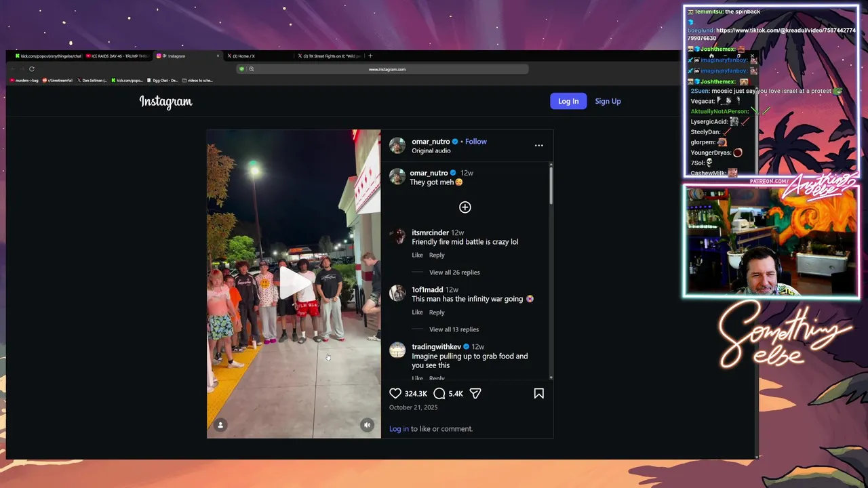Open itsmrcinder username link
Viewport: 868px width, 488px height.
[430, 232]
